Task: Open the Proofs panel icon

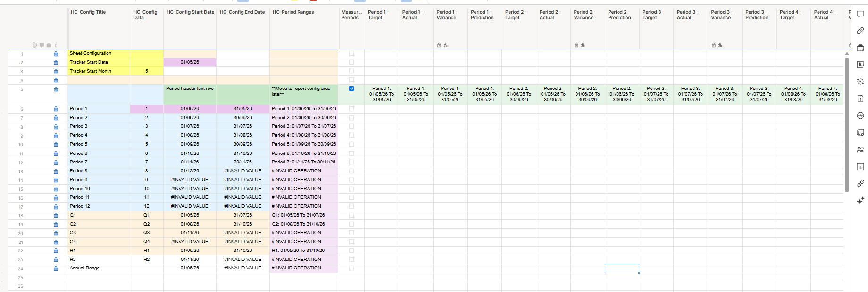Action: 860,48
